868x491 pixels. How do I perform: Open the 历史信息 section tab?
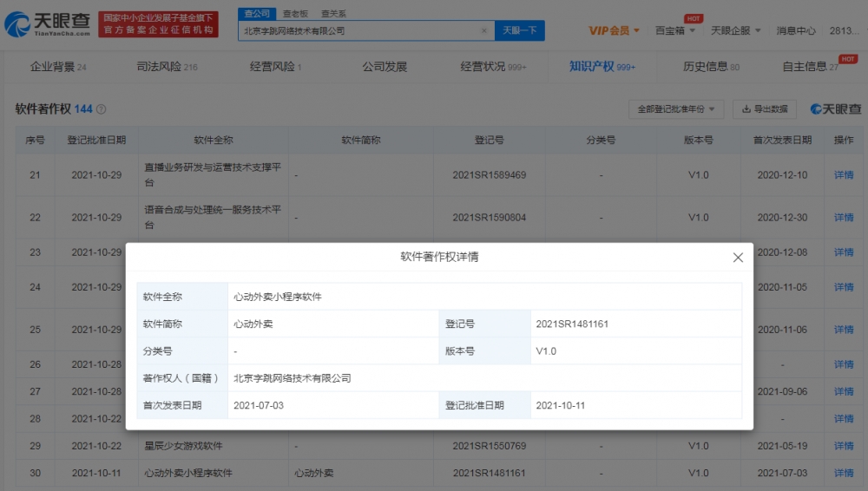(x=711, y=67)
